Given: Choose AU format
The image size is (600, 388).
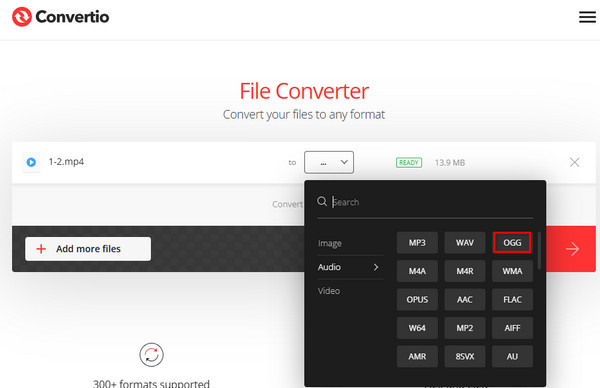Looking at the screenshot, I should click(512, 356).
